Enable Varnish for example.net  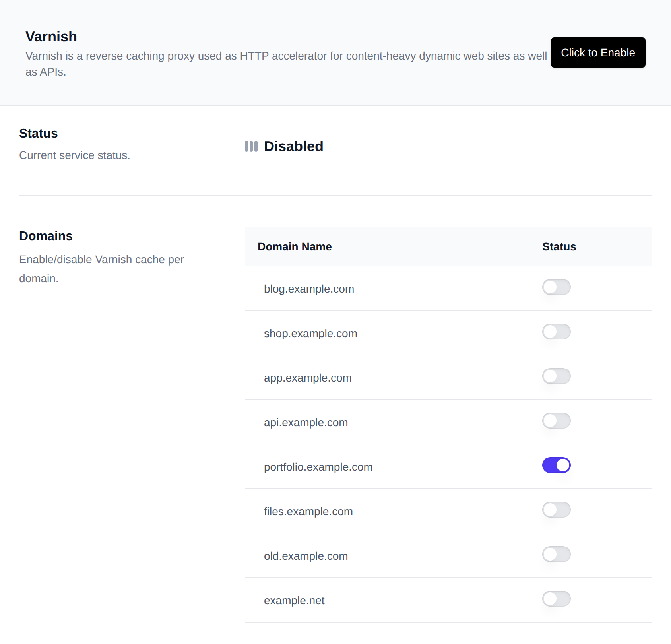(557, 599)
